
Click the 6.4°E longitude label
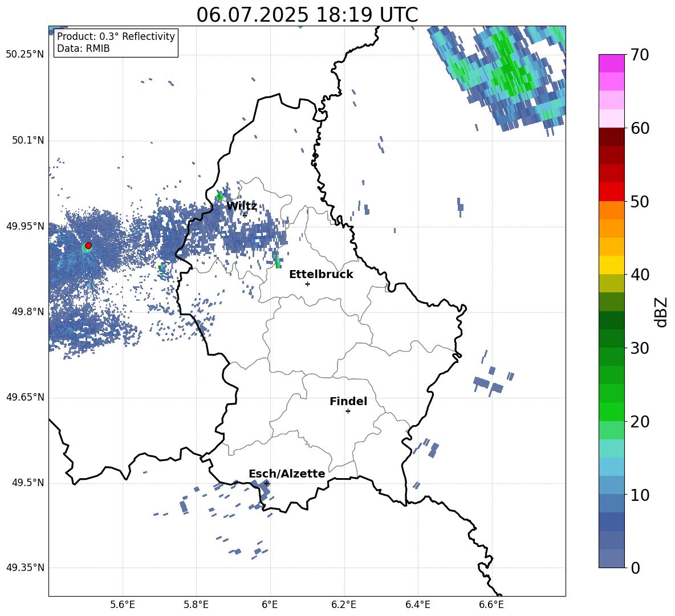[417, 605]
